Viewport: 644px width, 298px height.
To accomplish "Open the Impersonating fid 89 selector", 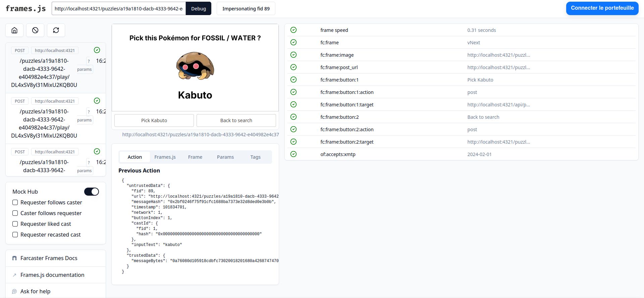I will coord(246,8).
